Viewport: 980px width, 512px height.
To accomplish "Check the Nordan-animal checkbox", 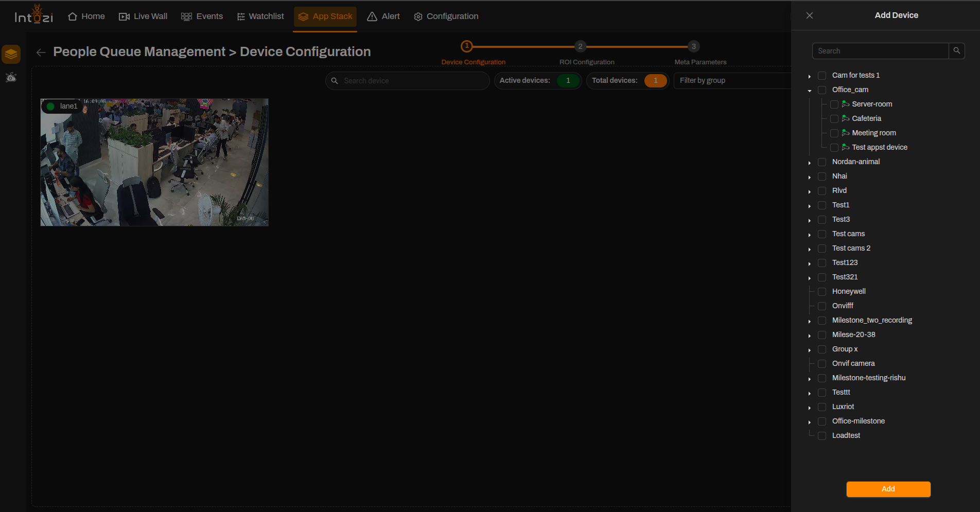I will pyautogui.click(x=822, y=162).
